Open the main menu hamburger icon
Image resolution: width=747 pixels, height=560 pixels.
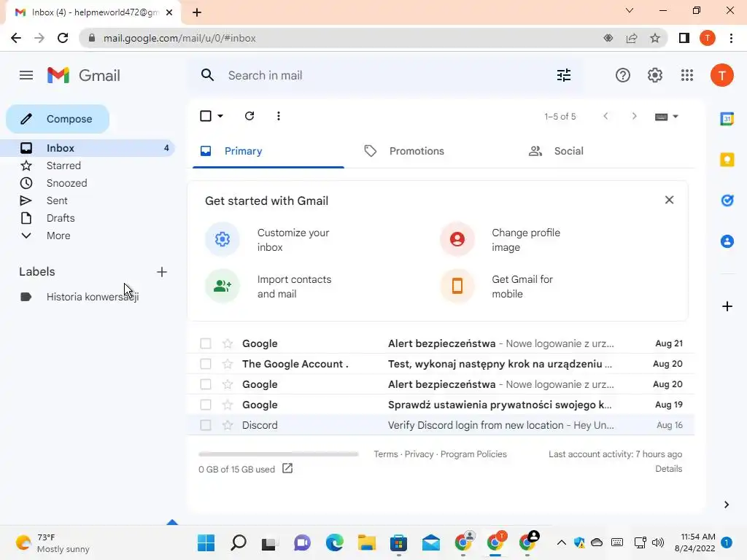(26, 75)
